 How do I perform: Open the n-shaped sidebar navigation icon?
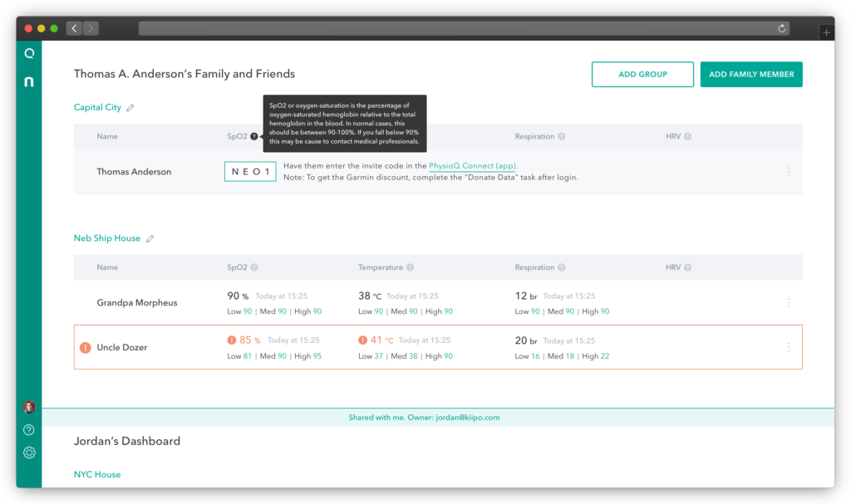[x=29, y=82]
